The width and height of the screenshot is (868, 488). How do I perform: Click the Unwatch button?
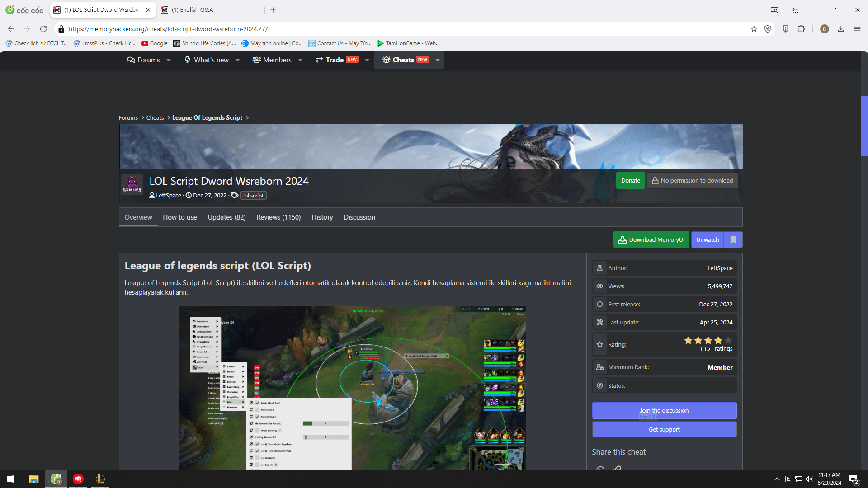708,240
